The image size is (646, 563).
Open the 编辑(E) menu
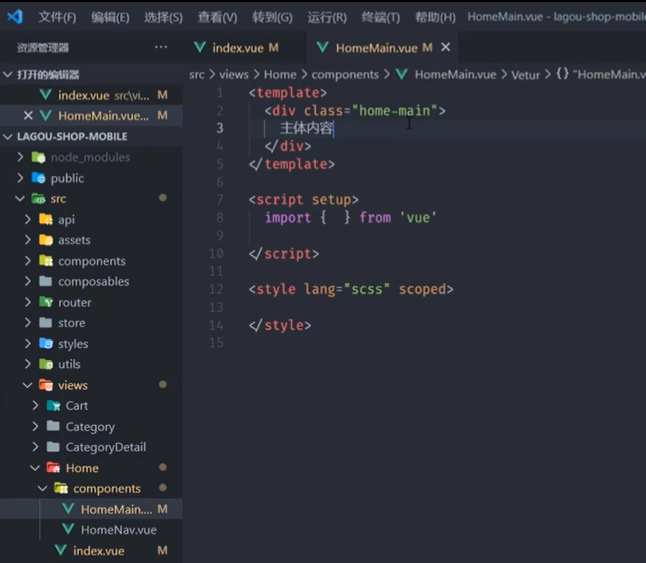tap(110, 17)
